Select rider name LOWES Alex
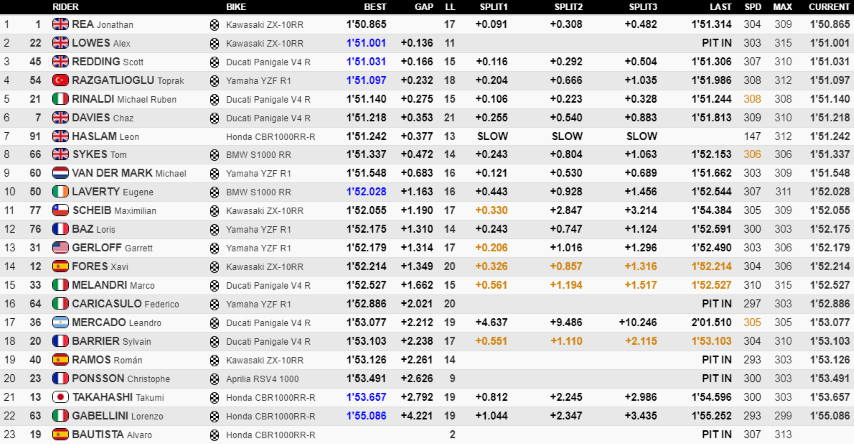Image resolution: width=854 pixels, height=444 pixels. point(101,43)
